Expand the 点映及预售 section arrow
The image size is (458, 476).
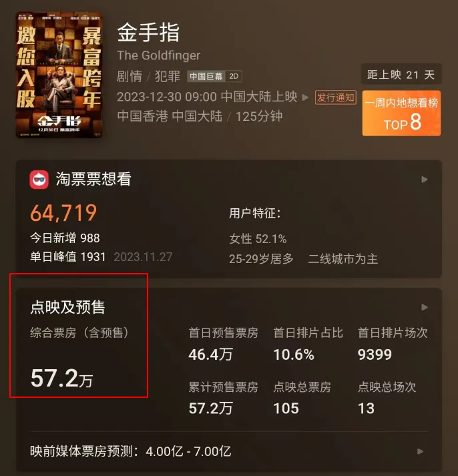pyautogui.click(x=425, y=307)
